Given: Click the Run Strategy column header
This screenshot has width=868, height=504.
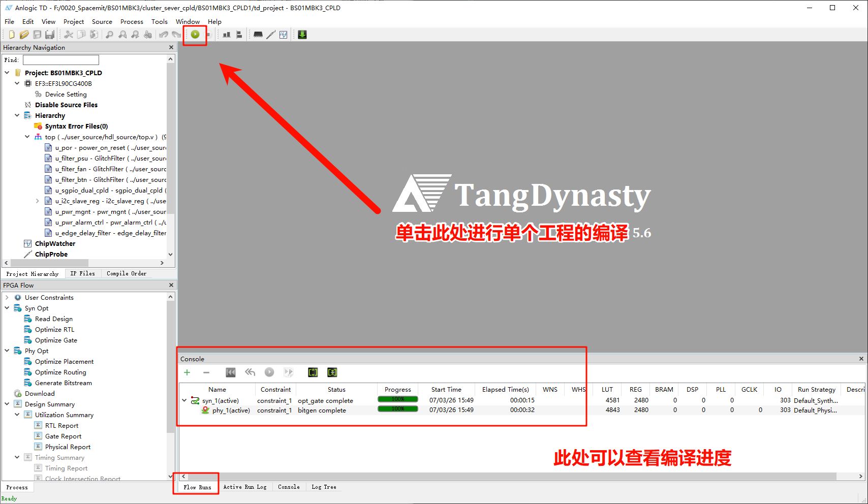Looking at the screenshot, I should click(x=816, y=390).
